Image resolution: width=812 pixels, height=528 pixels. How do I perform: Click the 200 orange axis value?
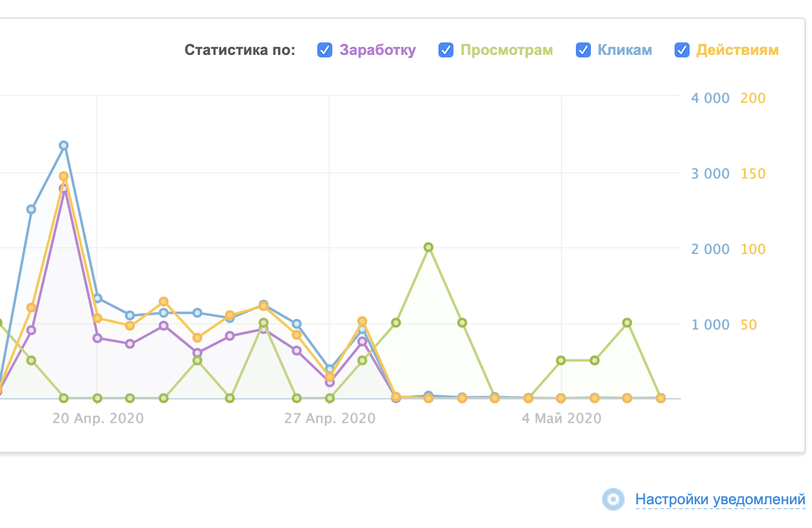coord(753,99)
